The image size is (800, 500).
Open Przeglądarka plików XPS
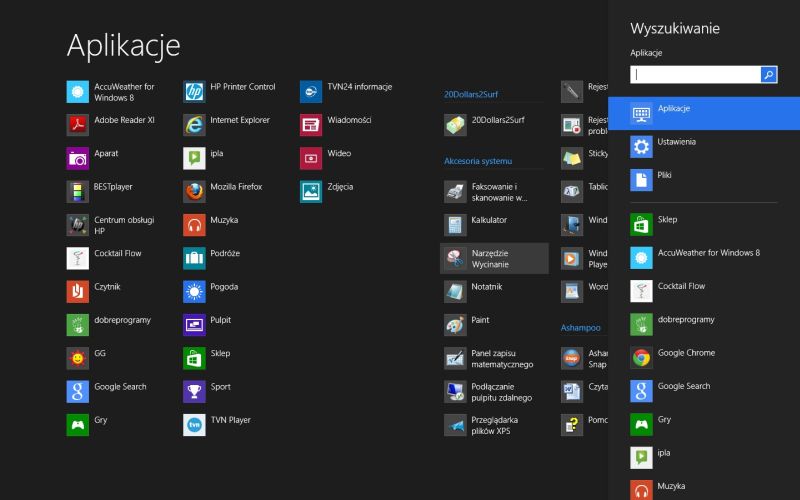[481, 425]
